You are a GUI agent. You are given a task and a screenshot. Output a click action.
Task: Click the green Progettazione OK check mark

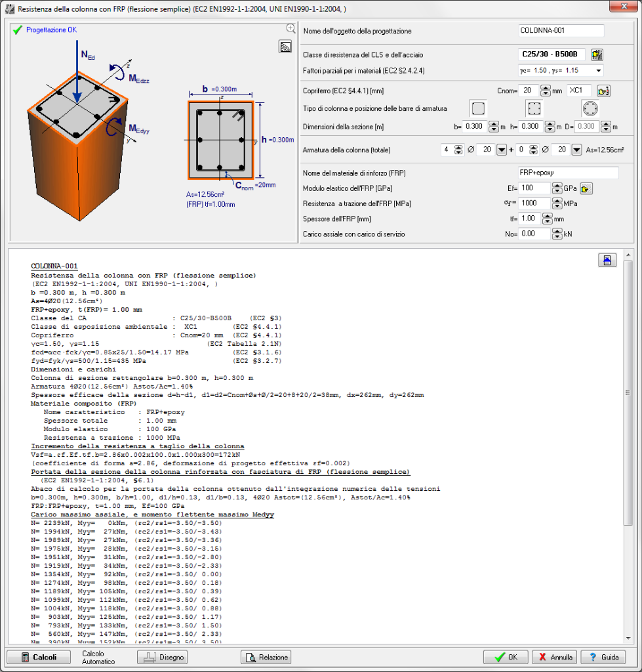18,30
